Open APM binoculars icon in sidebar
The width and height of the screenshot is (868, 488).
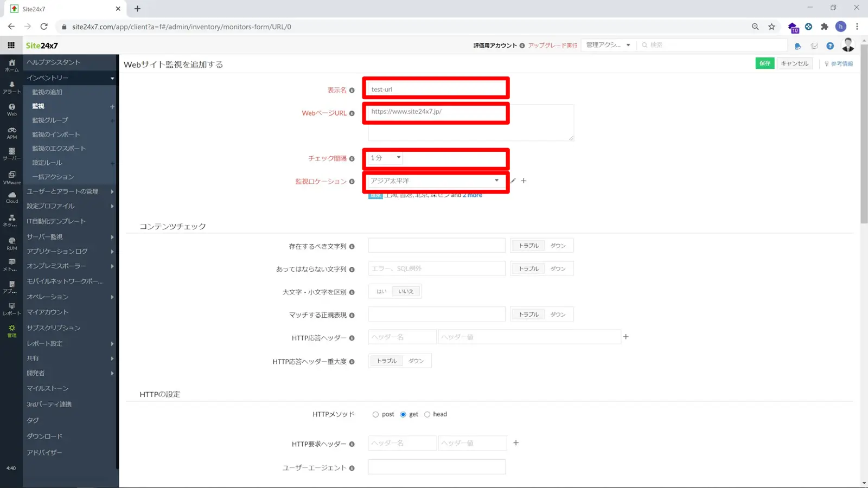click(x=11, y=133)
